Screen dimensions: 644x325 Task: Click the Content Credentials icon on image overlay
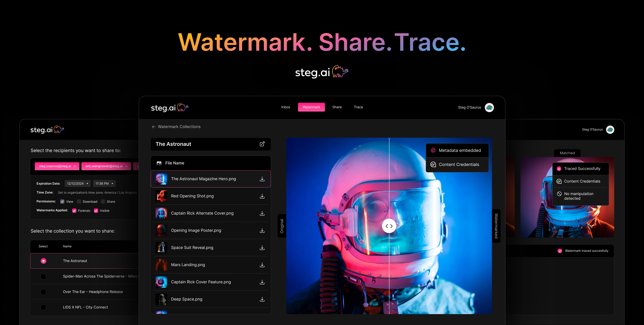tap(433, 165)
